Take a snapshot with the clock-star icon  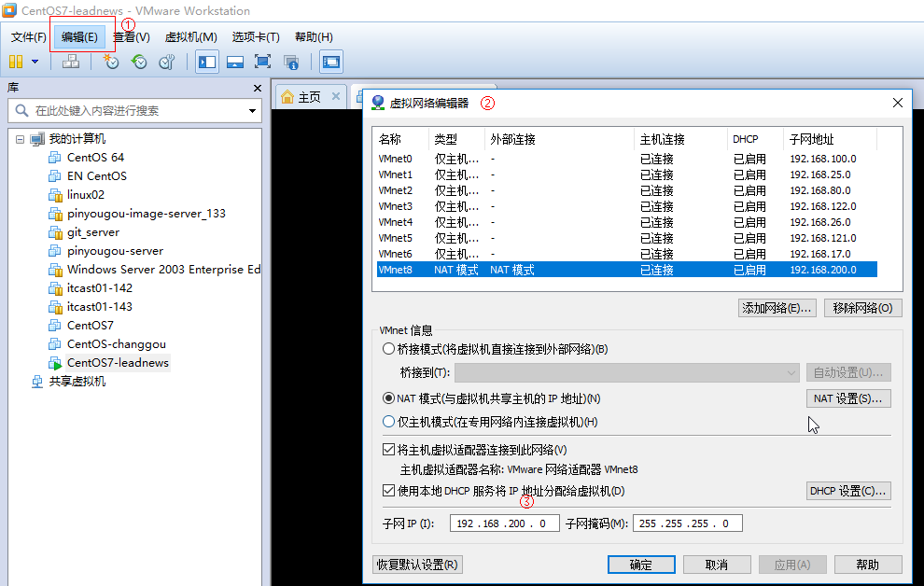pos(111,62)
